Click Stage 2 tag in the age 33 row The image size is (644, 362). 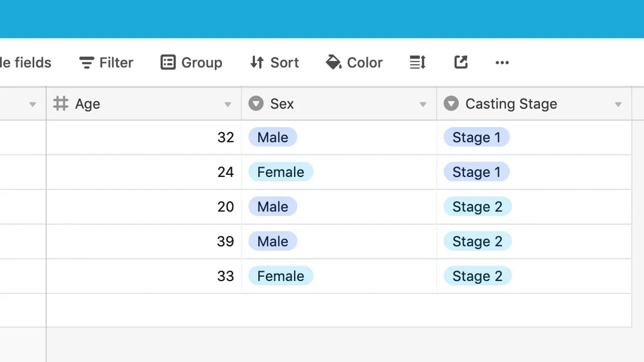coord(478,276)
